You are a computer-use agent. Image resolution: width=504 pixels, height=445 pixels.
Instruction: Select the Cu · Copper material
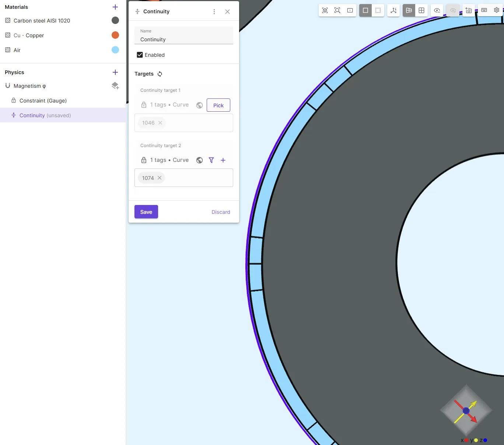(29, 35)
